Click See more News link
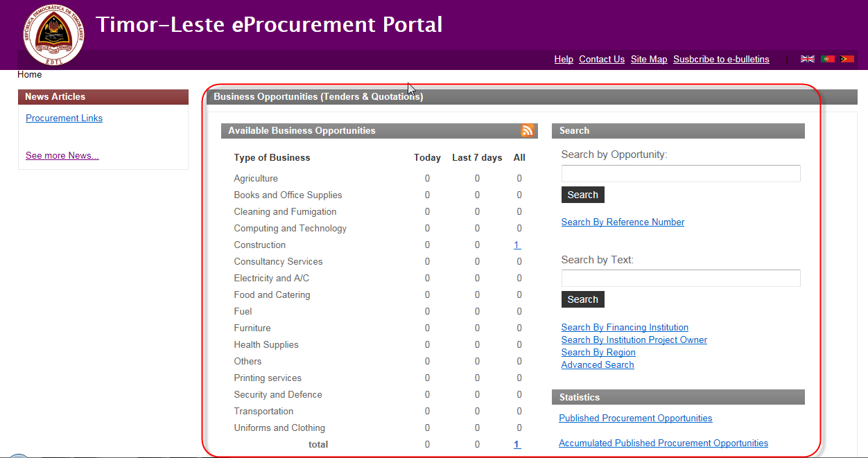 click(x=62, y=156)
